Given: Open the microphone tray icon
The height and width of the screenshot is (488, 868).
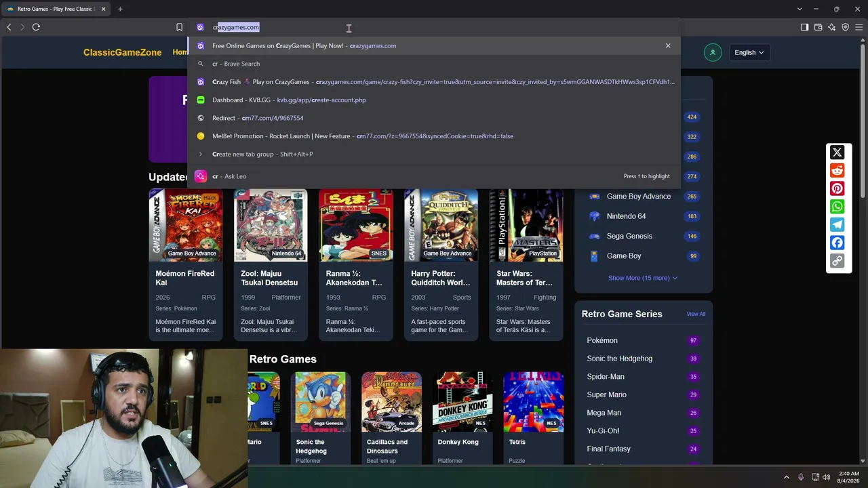Looking at the screenshot, I should (801, 477).
